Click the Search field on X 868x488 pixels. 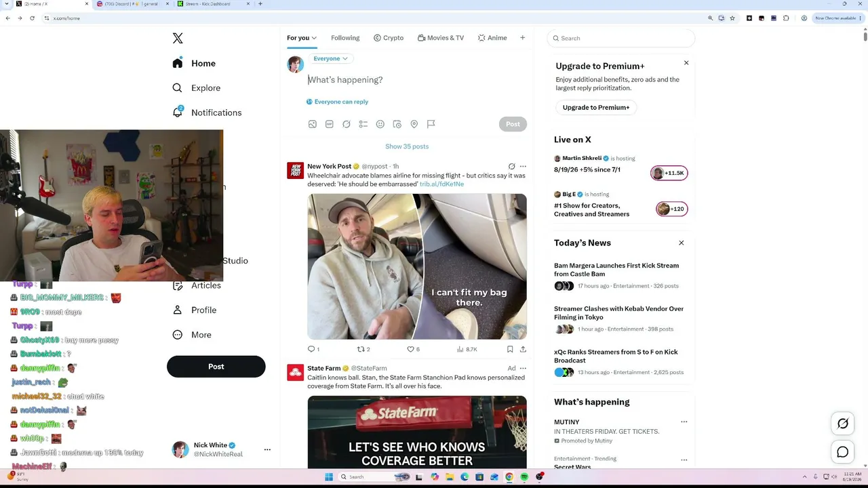coord(621,39)
